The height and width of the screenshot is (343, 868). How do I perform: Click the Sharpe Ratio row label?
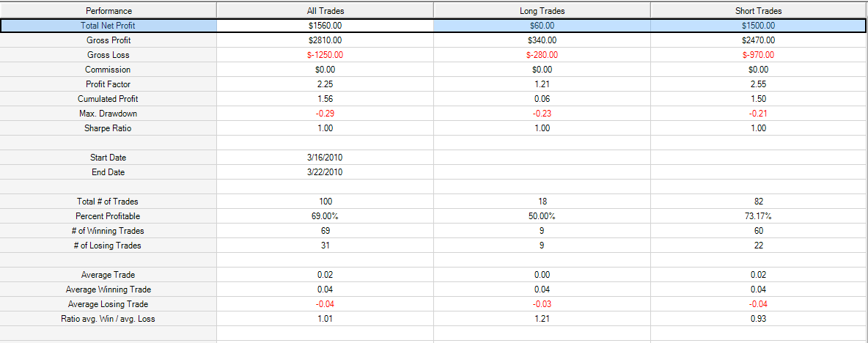[108, 128]
